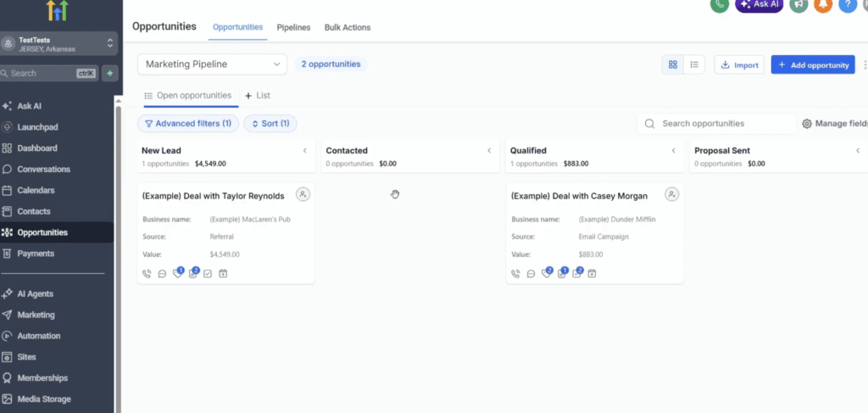
Task: Open the orange notification bell
Action: tap(823, 4)
